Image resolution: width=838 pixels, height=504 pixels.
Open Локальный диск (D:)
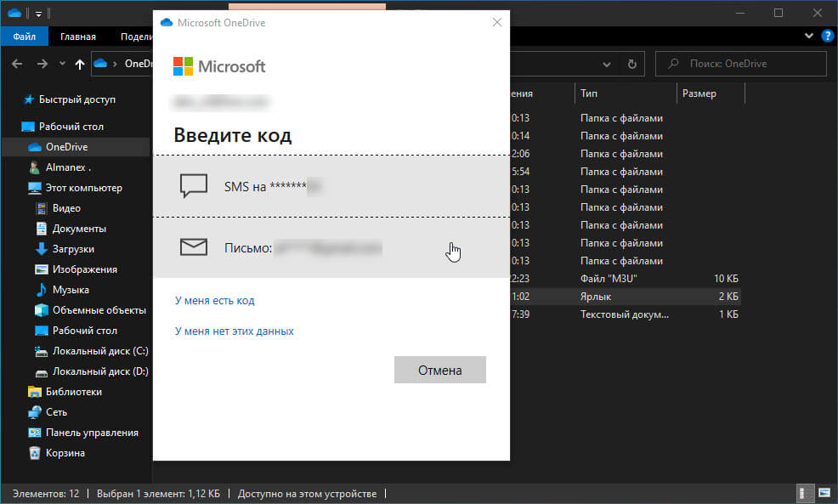pos(100,371)
